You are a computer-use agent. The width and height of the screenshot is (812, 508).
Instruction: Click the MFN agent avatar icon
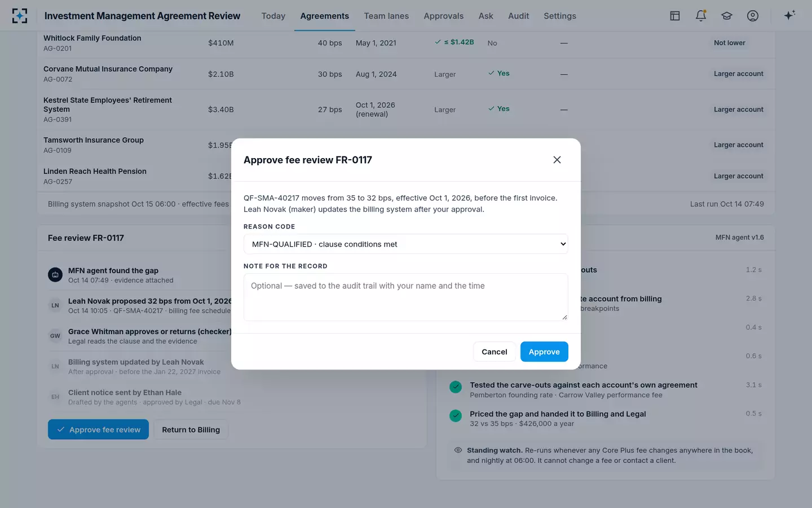coord(55,275)
